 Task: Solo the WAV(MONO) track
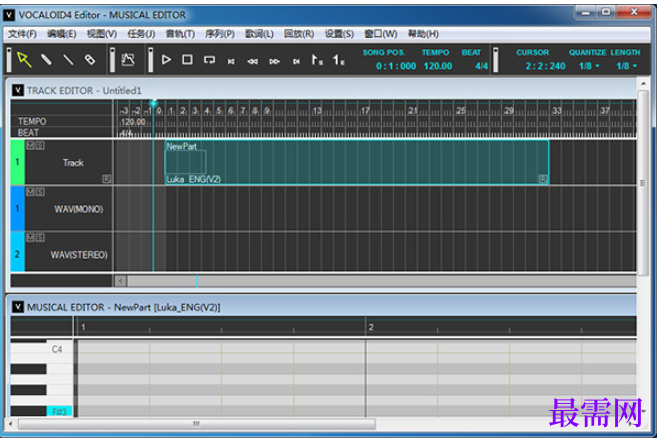coord(40,192)
